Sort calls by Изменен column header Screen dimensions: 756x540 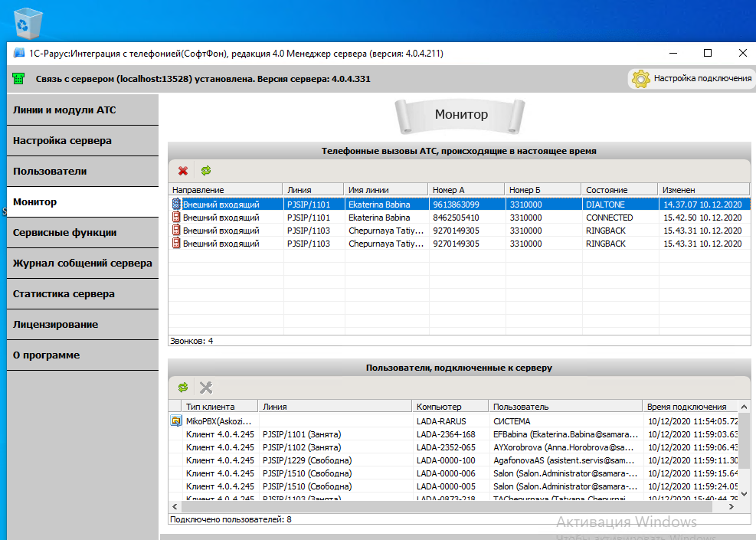[704, 190]
